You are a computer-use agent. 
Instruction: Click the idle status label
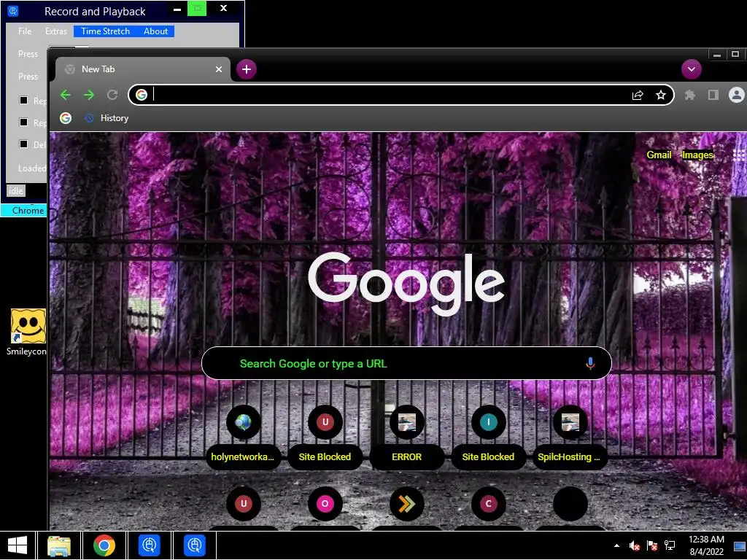pos(16,191)
